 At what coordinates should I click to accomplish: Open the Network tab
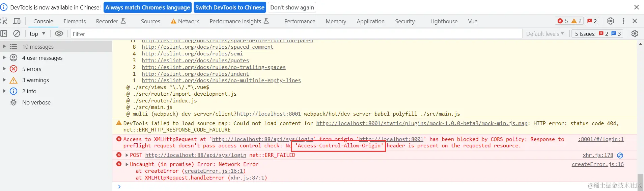(185, 21)
